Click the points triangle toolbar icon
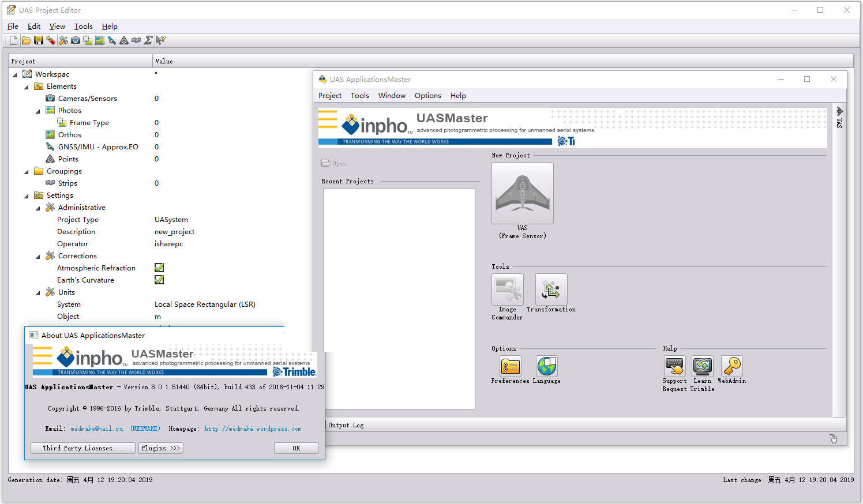This screenshot has height=504, width=863. (124, 40)
